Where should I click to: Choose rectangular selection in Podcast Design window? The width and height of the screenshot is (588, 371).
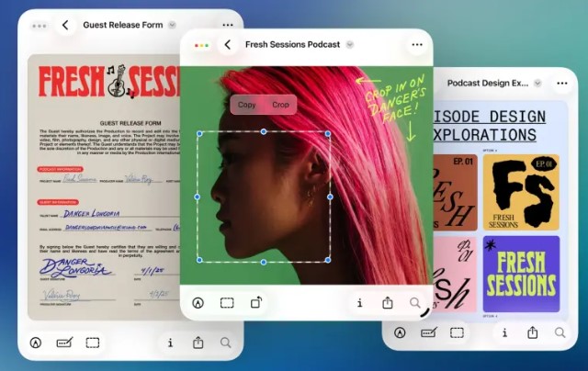coord(457,332)
